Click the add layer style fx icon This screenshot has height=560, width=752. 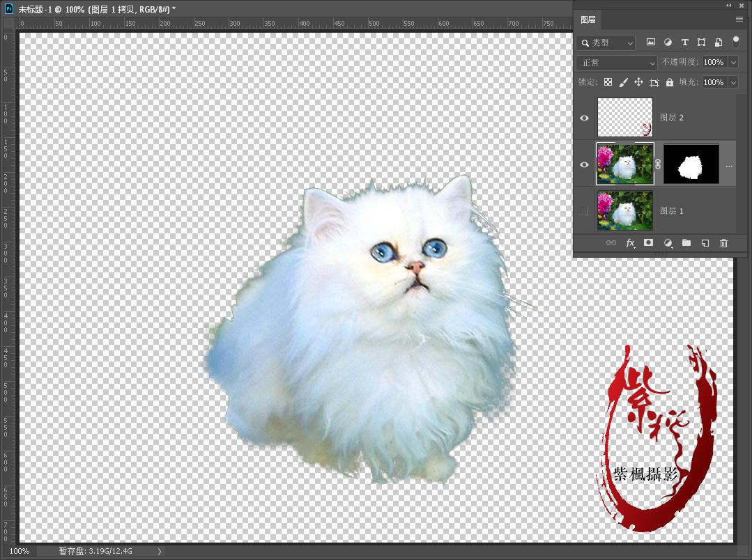(630, 243)
